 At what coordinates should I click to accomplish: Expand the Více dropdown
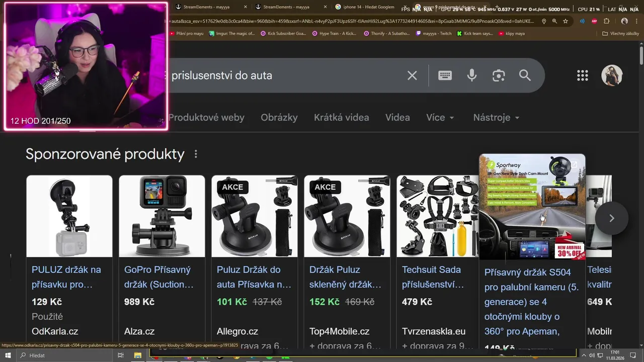point(440,118)
